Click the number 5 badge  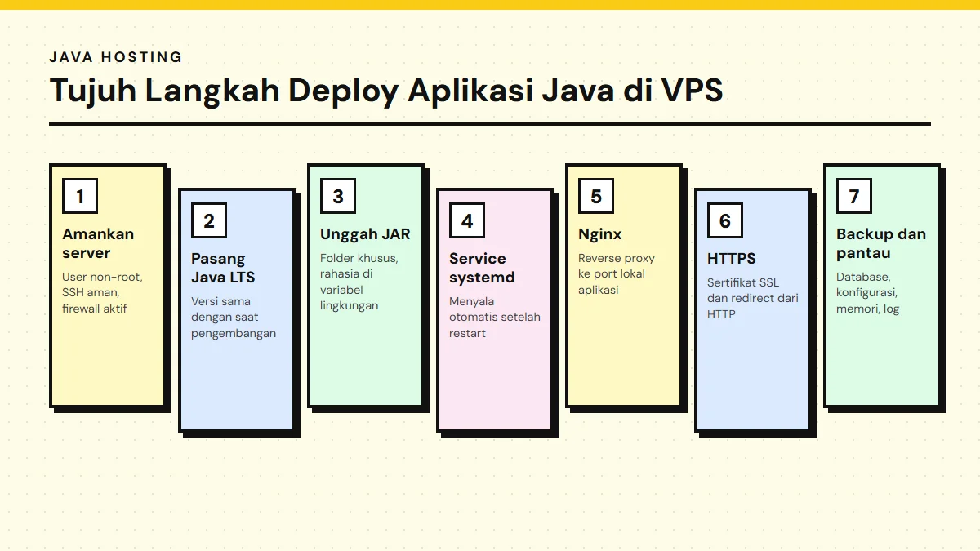(596, 196)
